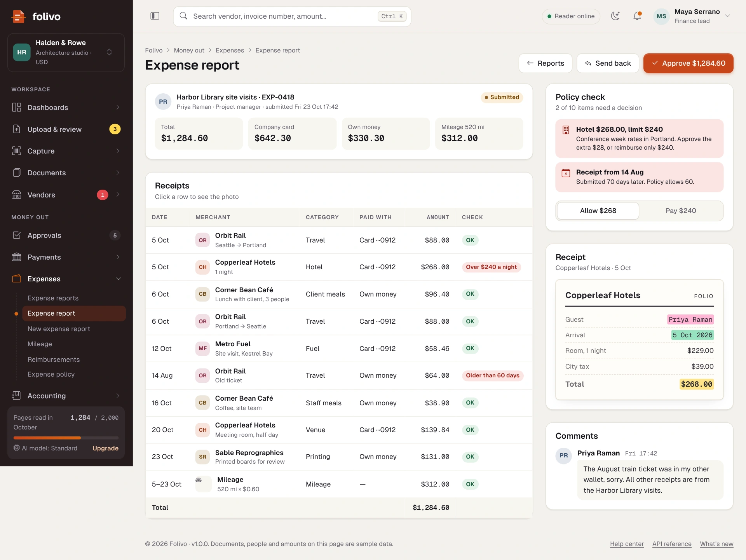Image resolution: width=746 pixels, height=560 pixels.
Task: Open notifications bell icon
Action: click(x=637, y=16)
